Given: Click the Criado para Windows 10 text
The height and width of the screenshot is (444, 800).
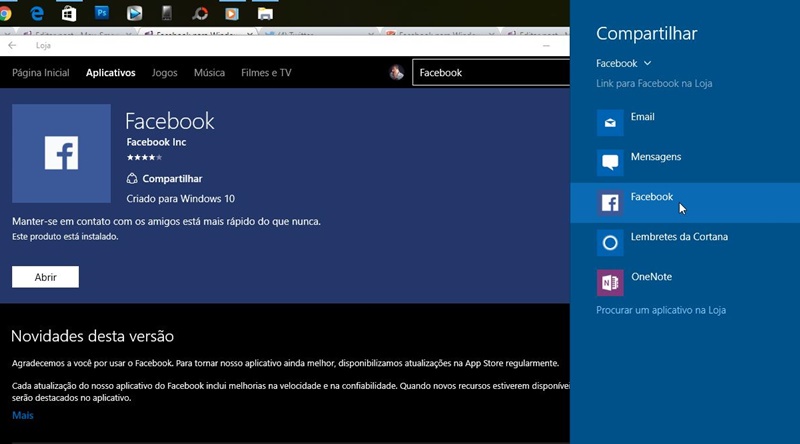Looking at the screenshot, I should (181, 199).
